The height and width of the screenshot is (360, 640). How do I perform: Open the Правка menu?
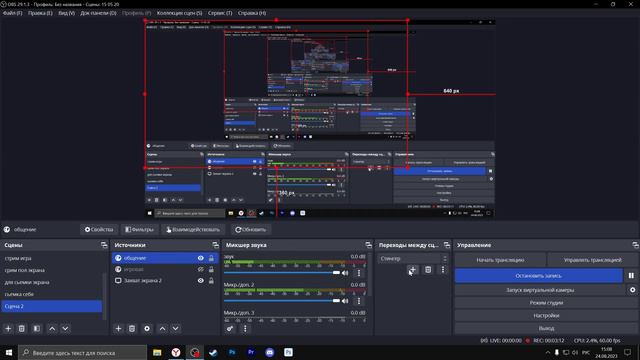point(40,13)
